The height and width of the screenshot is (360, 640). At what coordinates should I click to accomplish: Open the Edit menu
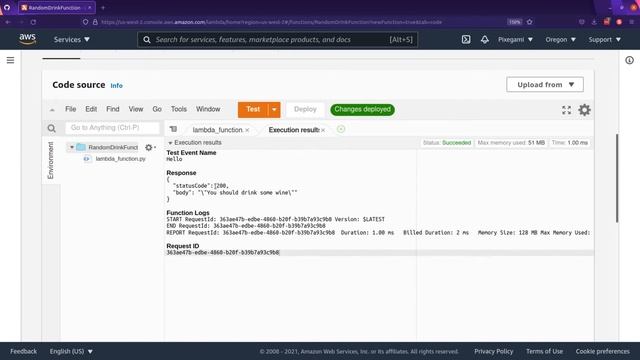coord(91,109)
